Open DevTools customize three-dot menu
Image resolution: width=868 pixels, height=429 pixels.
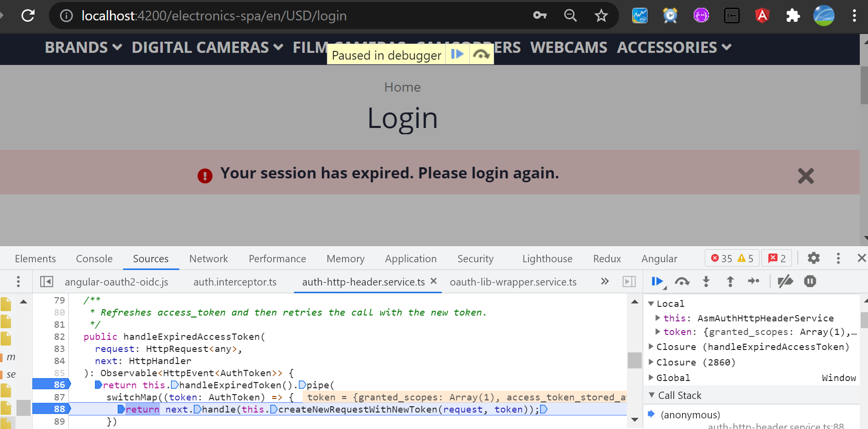pyautogui.click(x=838, y=258)
